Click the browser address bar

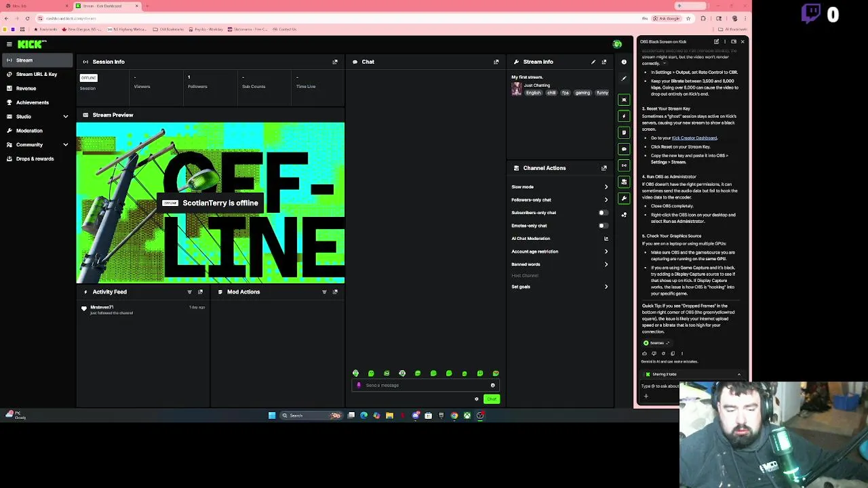[x=339, y=18]
